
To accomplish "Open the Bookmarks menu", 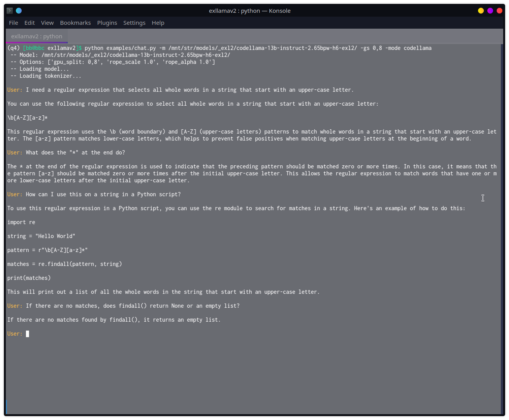I will pyautogui.click(x=75, y=23).
